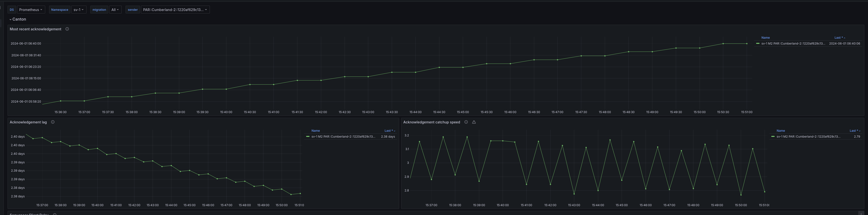The image size is (868, 215).
Task: Sort Acknowledgement lag legend by Name
Action: coord(315,131)
